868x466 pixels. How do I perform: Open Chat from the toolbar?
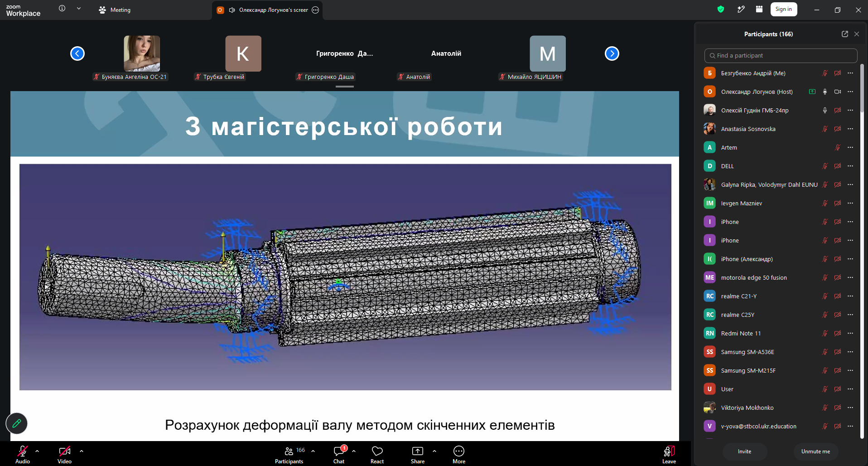click(339, 454)
